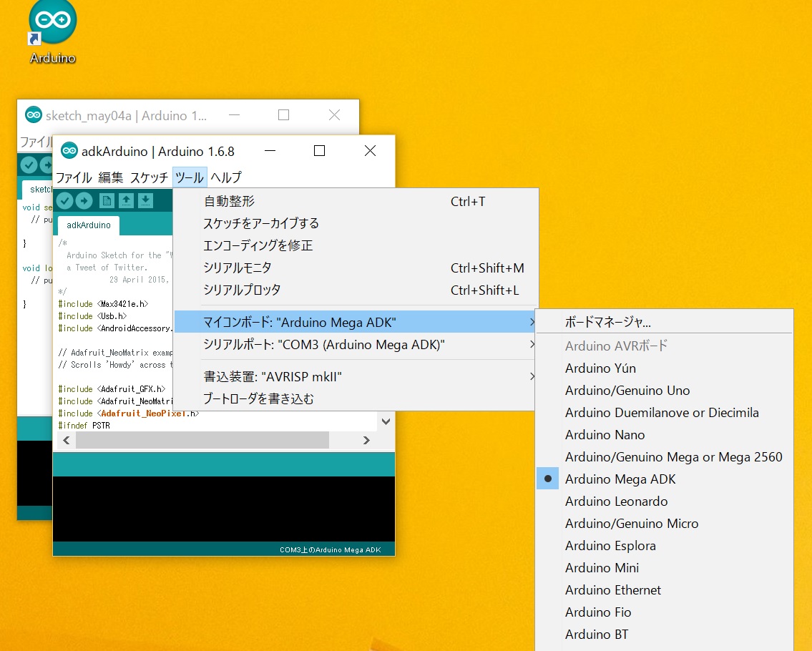The image size is (812, 651).
Task: Click the Save sketch down-arrow icon
Action: coord(145,200)
